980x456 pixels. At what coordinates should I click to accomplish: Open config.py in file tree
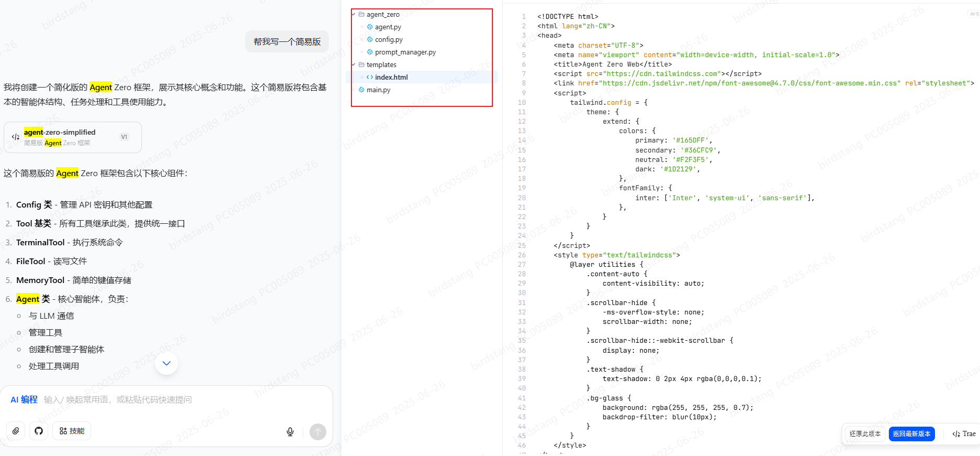(389, 40)
